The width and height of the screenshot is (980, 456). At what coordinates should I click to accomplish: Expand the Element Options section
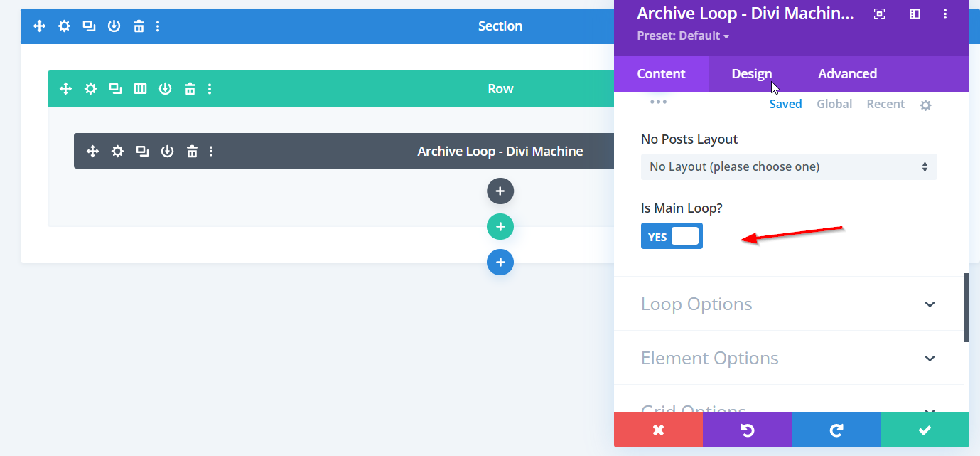(x=788, y=358)
